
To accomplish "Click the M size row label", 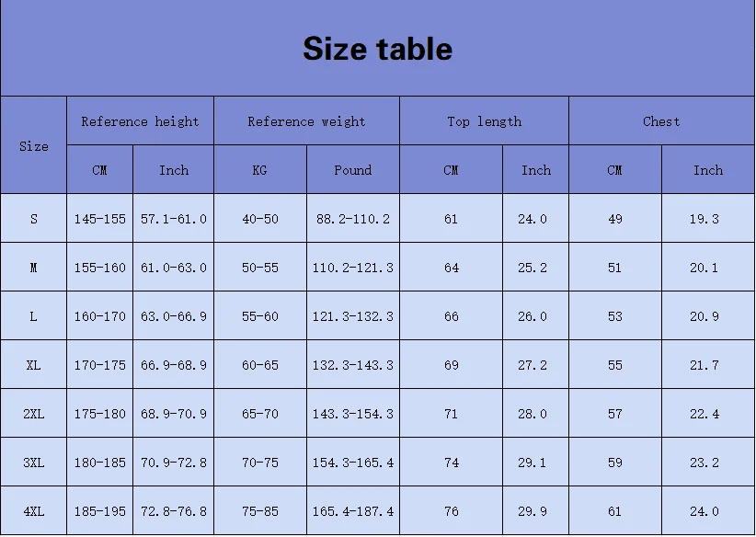I will (x=34, y=268).
